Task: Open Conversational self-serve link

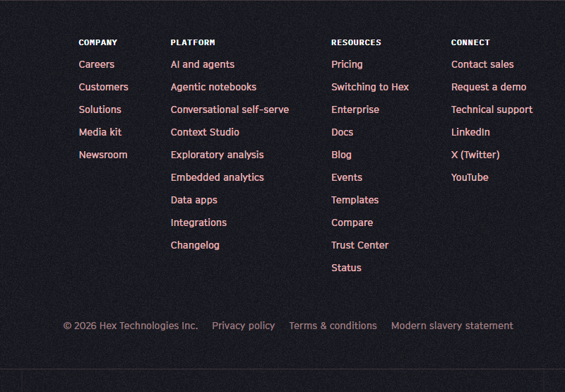Action: tap(230, 109)
